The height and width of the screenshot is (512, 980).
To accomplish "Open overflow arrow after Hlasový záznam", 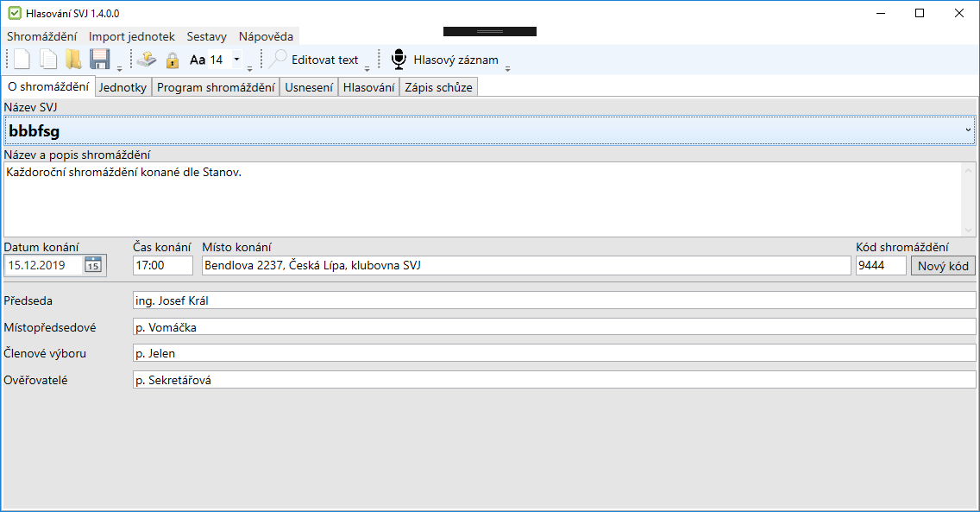I will click(507, 68).
